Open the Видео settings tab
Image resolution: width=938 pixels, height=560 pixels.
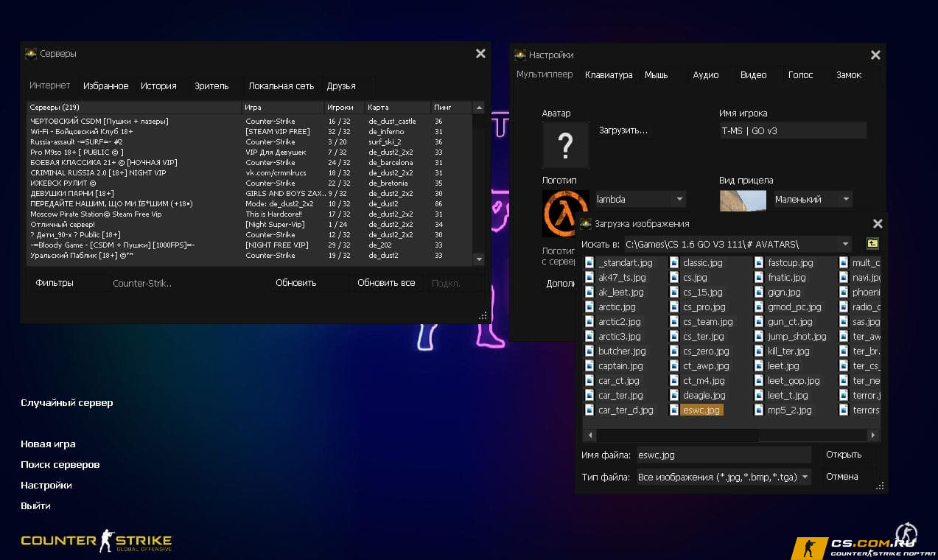click(x=753, y=75)
